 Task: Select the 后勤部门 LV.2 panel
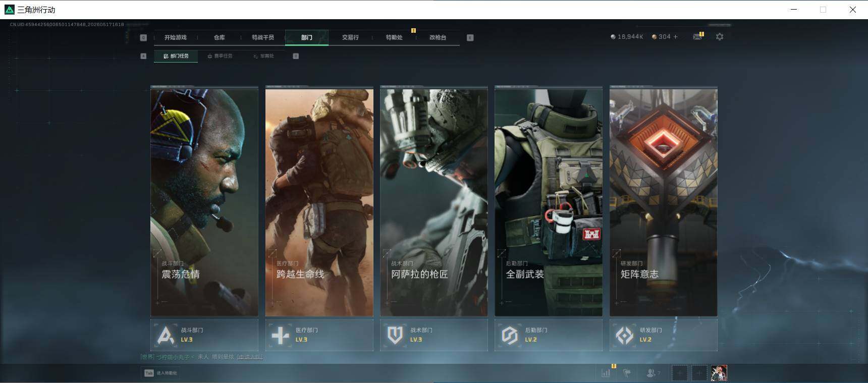(549, 335)
